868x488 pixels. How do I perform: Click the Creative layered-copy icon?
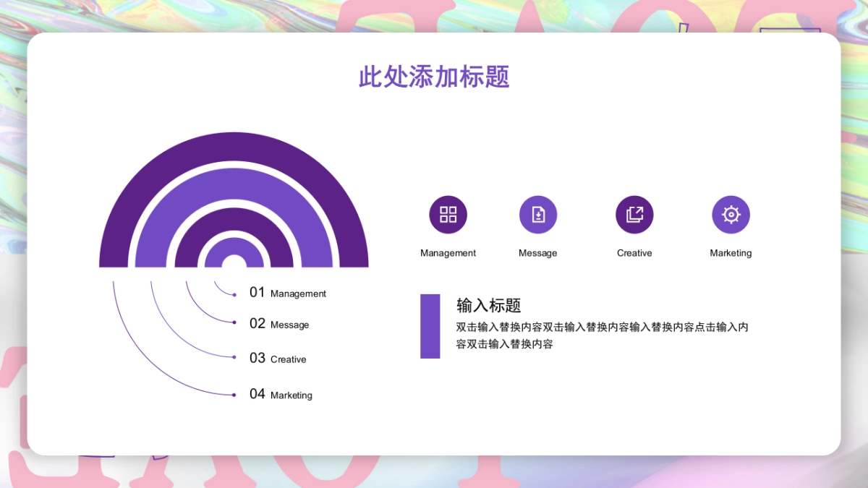pos(634,214)
